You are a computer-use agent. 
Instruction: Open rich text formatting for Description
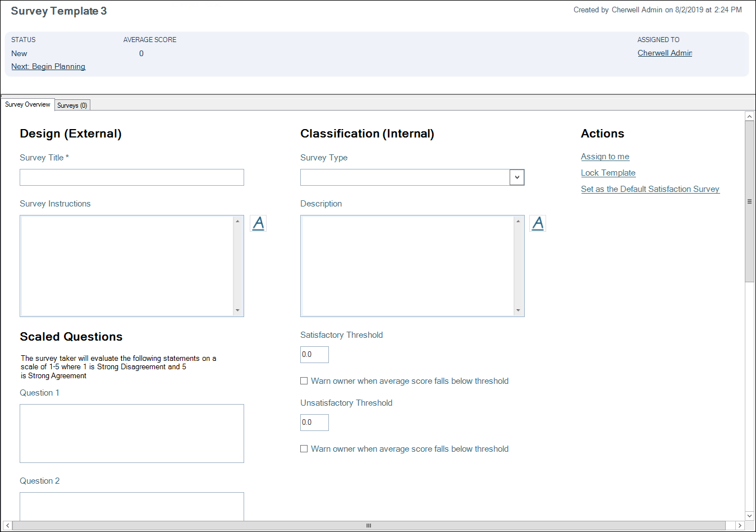(x=538, y=223)
